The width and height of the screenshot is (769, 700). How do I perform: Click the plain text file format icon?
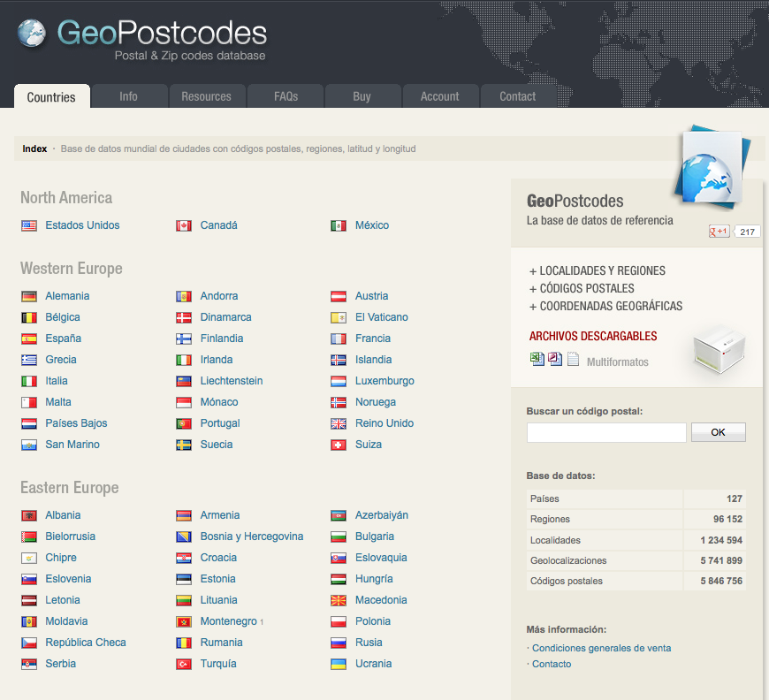(x=573, y=359)
